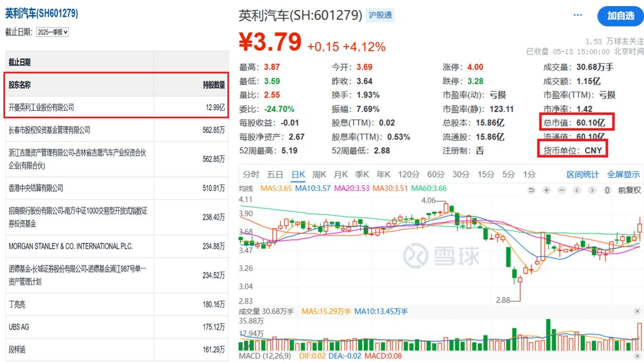Select the 香港中央结算有限公司 shareholder row
The height and width of the screenshot is (362, 644).
point(117,188)
